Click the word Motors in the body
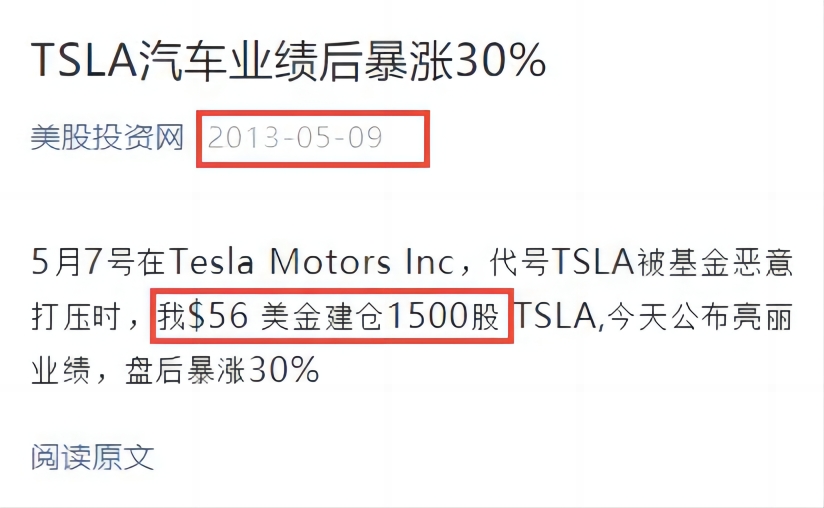This screenshot has height=508, width=824. (x=331, y=262)
